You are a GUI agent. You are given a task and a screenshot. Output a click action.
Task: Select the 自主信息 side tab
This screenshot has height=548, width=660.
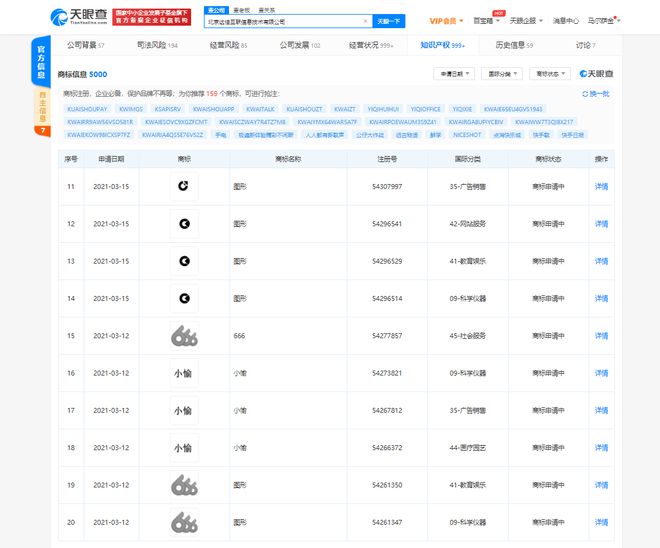coord(43,107)
